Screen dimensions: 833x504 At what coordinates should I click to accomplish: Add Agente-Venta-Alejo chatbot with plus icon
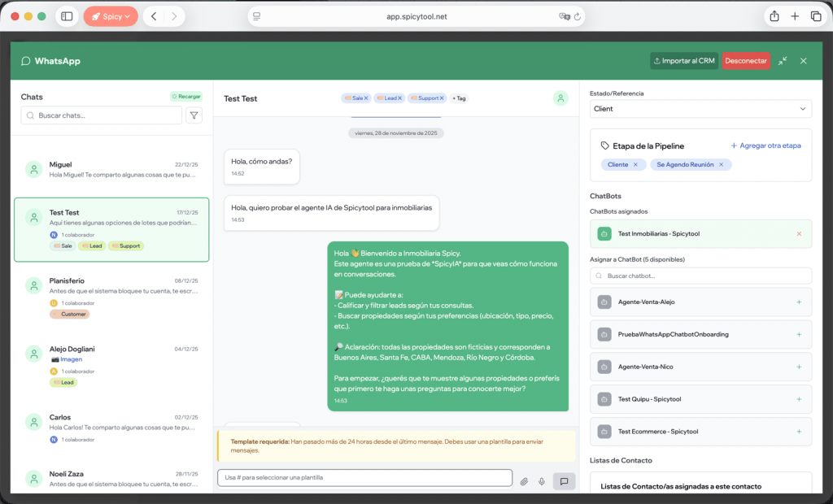[x=799, y=302]
